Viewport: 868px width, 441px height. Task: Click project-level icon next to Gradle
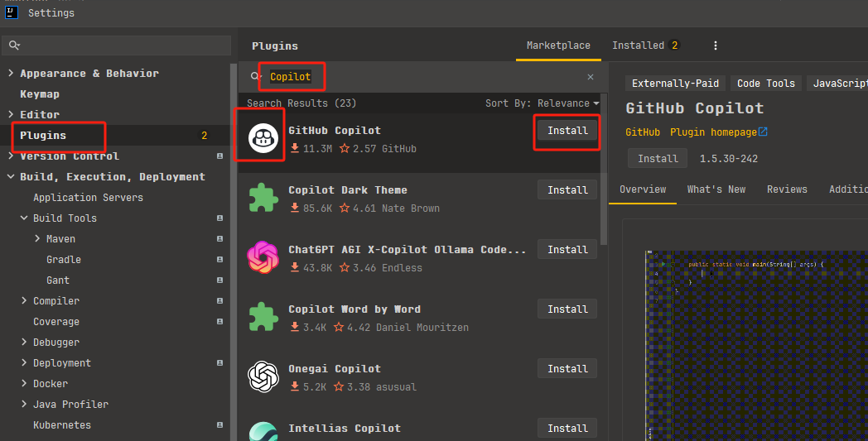click(x=219, y=260)
